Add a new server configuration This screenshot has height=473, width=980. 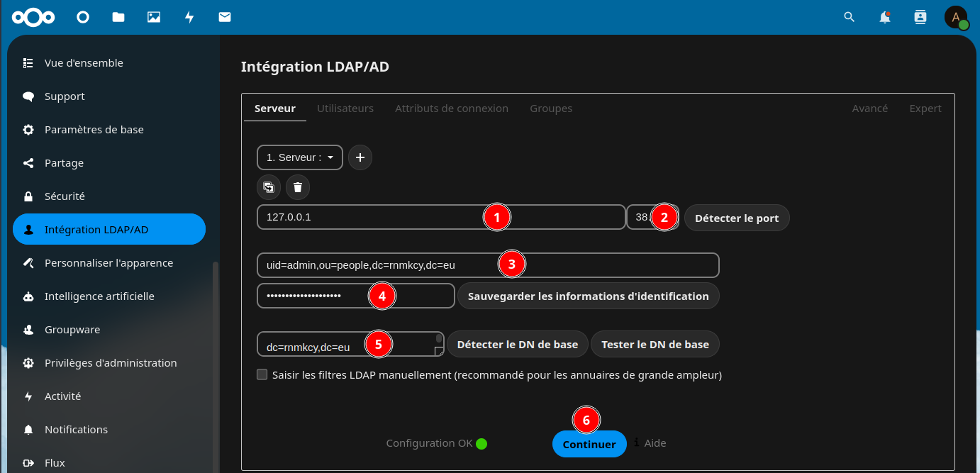click(360, 157)
